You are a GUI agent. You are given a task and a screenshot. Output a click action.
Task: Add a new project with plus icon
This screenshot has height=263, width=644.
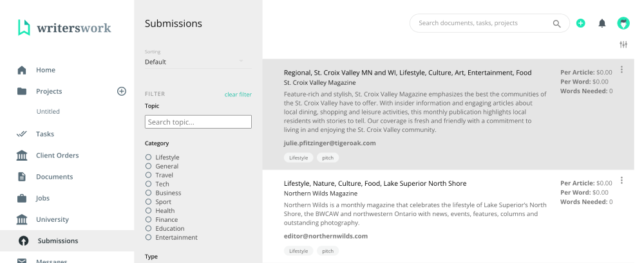click(x=121, y=91)
